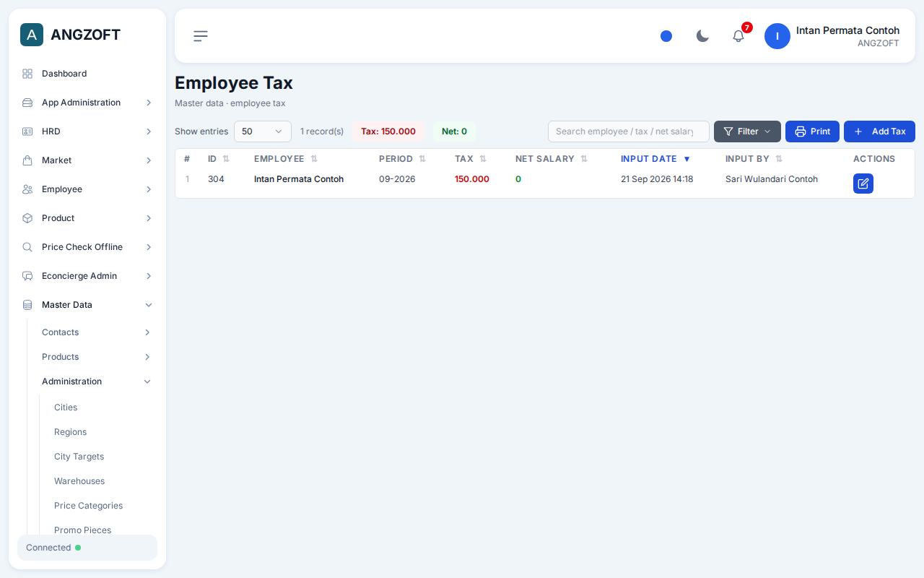This screenshot has height=578, width=924.
Task: Toggle dark mode moon icon
Action: (702, 36)
